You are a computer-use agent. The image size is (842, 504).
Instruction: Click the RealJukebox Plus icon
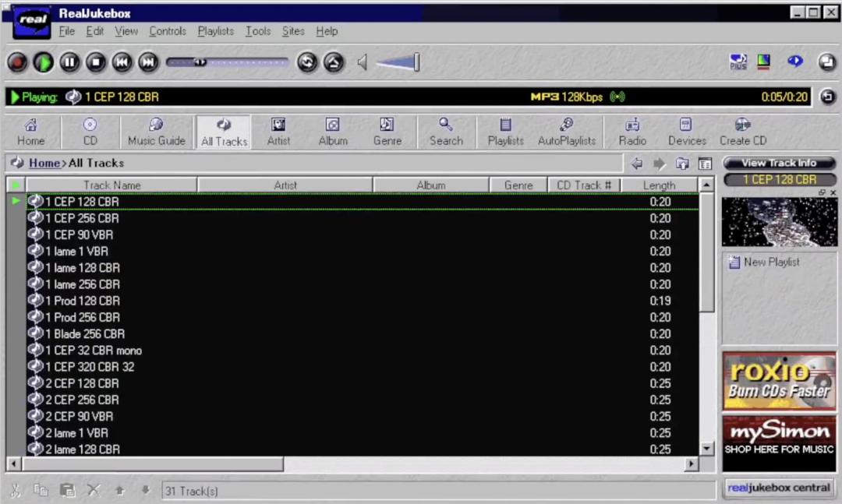coord(738,62)
